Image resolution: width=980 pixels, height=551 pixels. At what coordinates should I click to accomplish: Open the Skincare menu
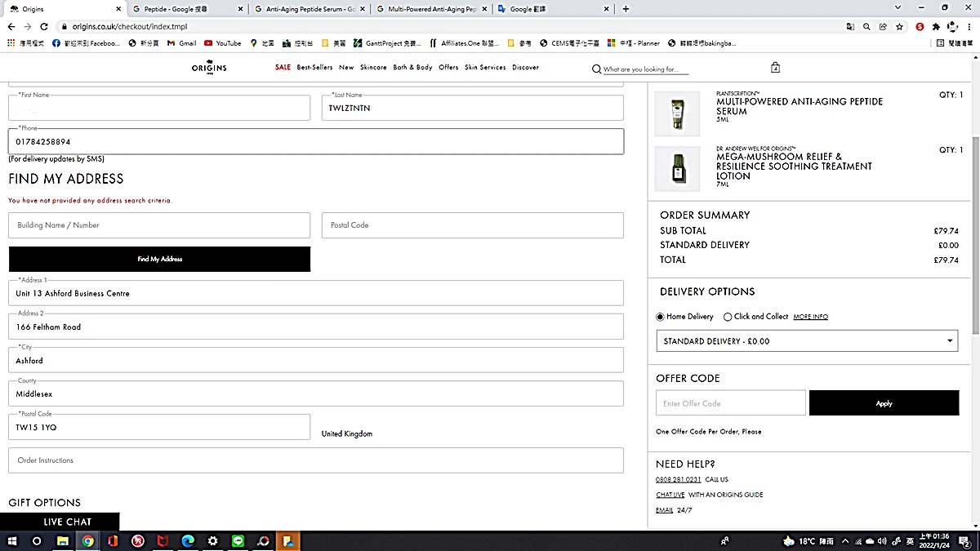click(x=373, y=68)
